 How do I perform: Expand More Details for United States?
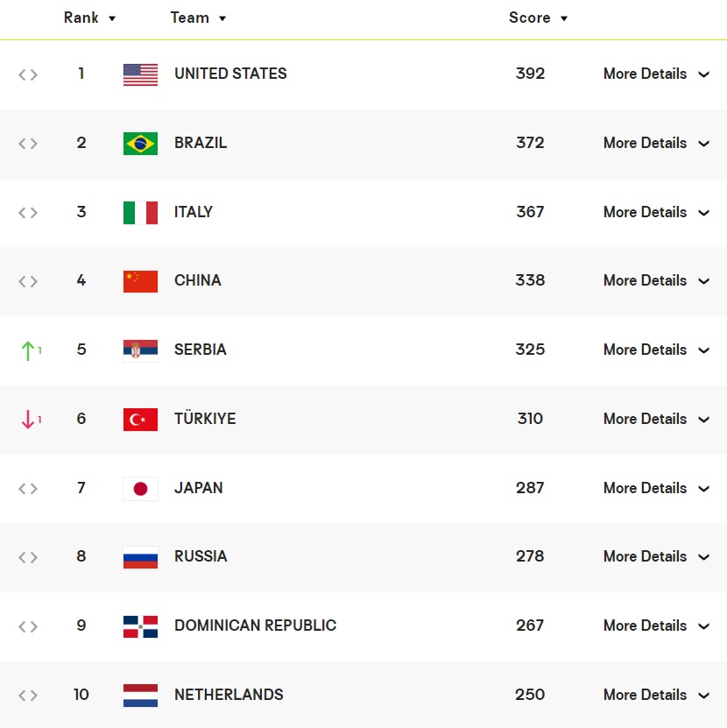pos(655,74)
